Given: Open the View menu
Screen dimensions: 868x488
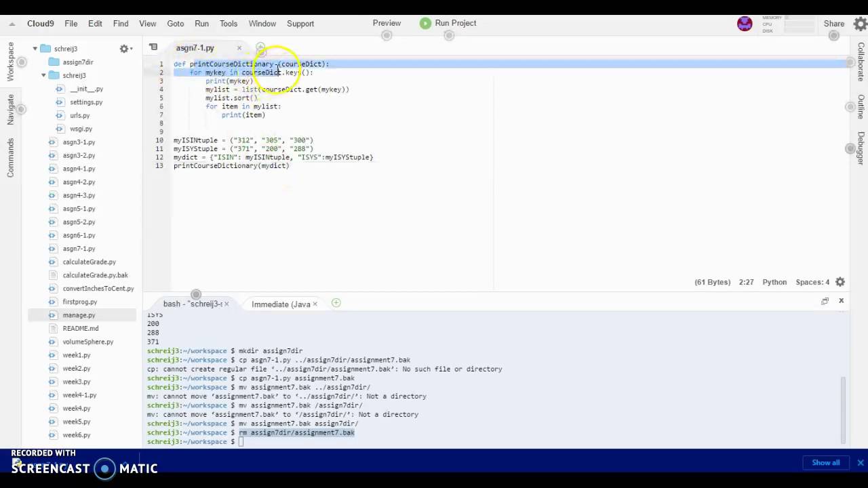Looking at the screenshot, I should [x=148, y=24].
